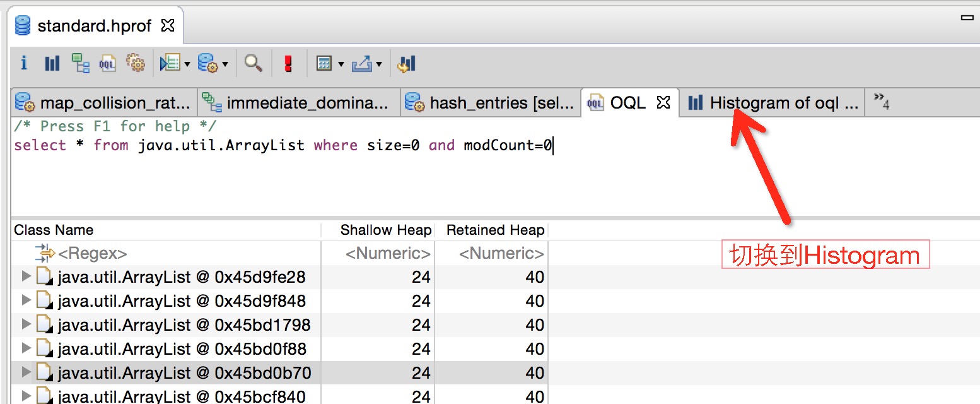Sort by the Retained Heap column header
This screenshot has width=980, height=404.
495,230
